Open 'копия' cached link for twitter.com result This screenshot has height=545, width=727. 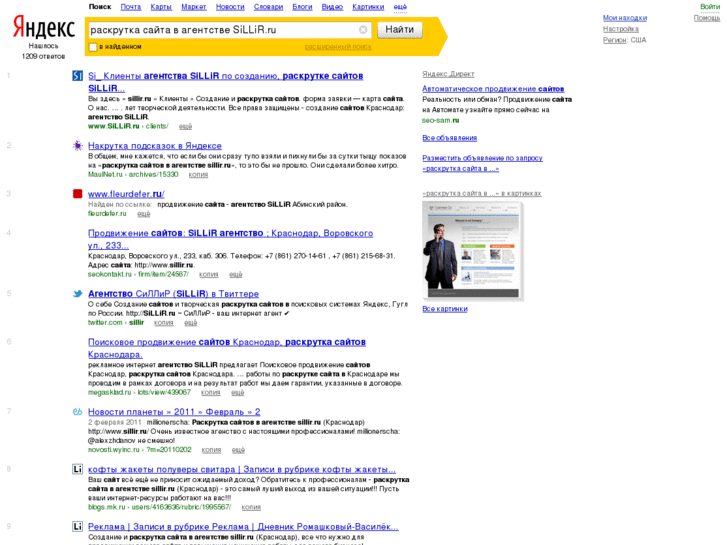(x=164, y=323)
